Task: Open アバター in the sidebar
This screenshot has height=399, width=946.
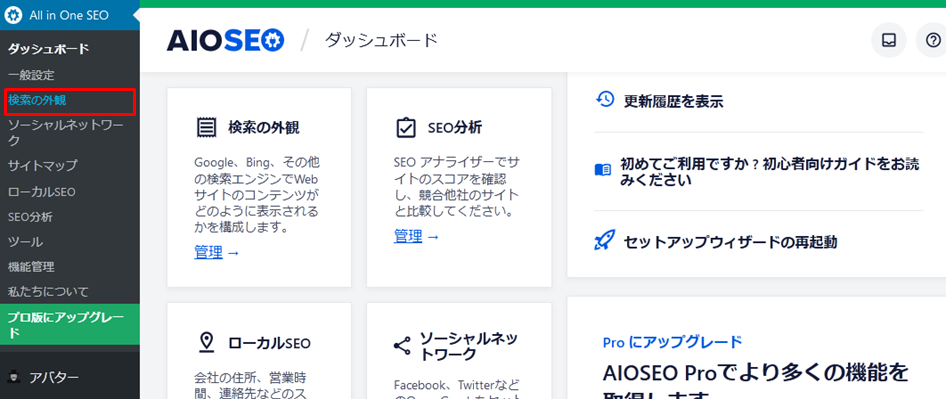Action: (54, 378)
